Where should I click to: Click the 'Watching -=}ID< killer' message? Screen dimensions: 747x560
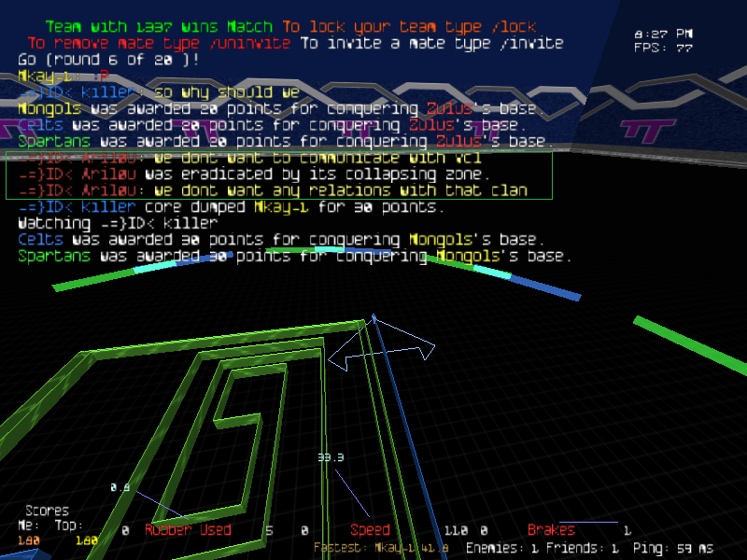click(x=118, y=223)
